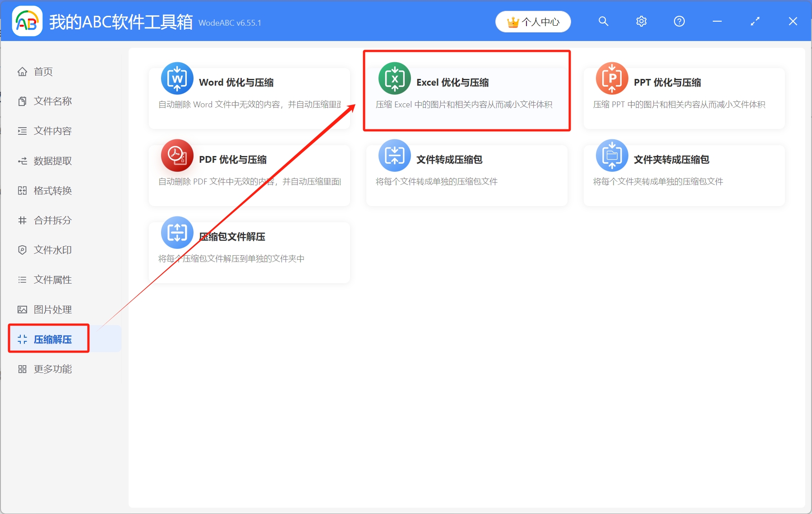
Task: Minimize the application window
Action: (717, 21)
